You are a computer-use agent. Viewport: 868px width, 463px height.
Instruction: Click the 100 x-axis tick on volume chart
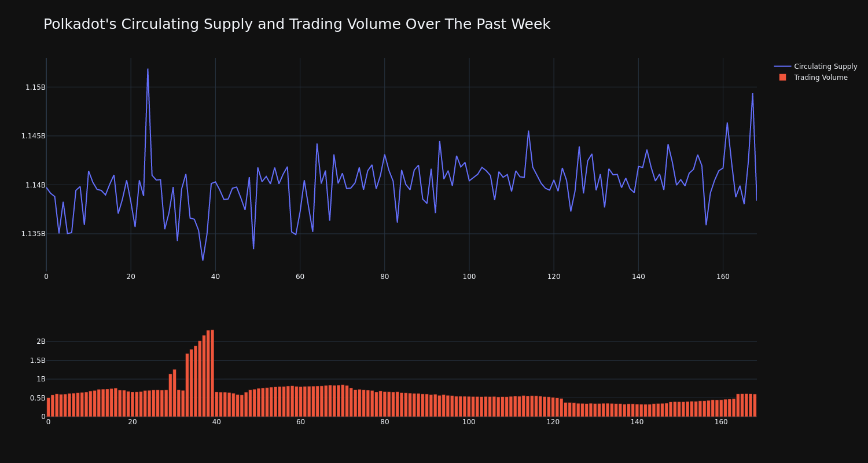pos(469,422)
